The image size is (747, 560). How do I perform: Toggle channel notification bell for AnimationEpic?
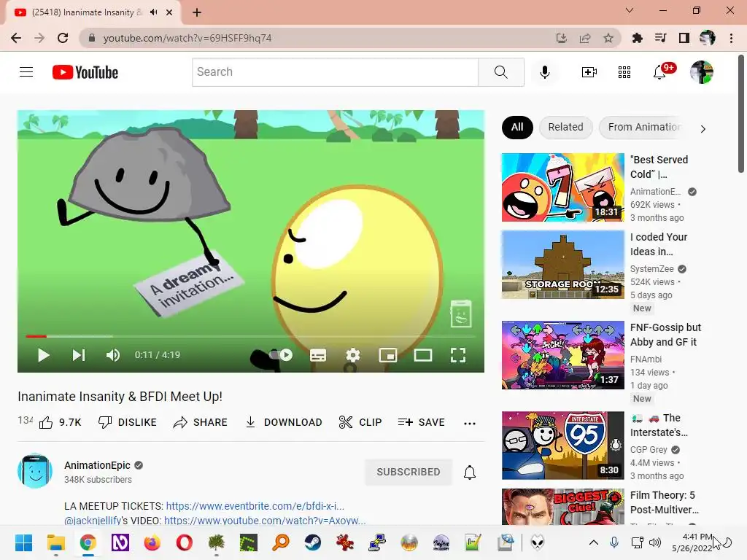click(x=470, y=472)
